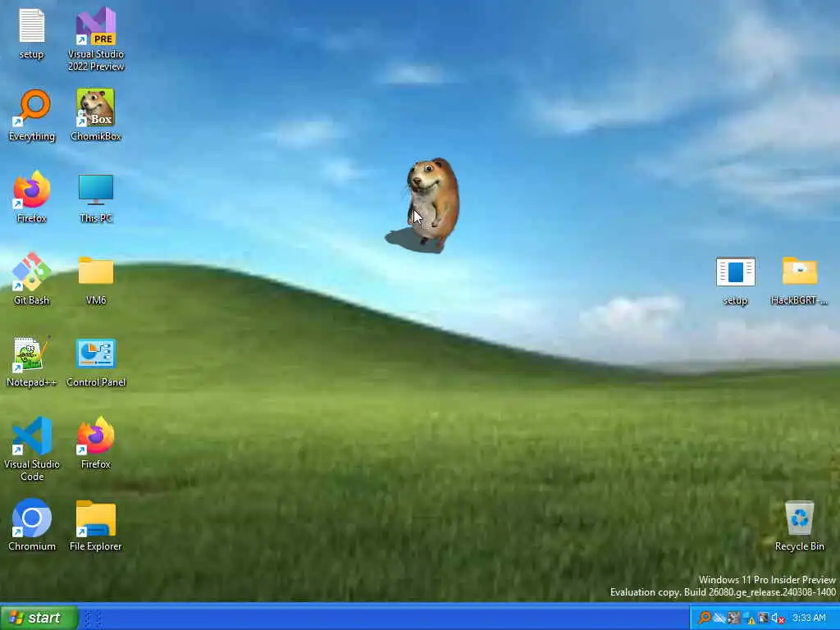
Task: Click the taskbar toolbar grip handle
Action: pyautogui.click(x=93, y=619)
